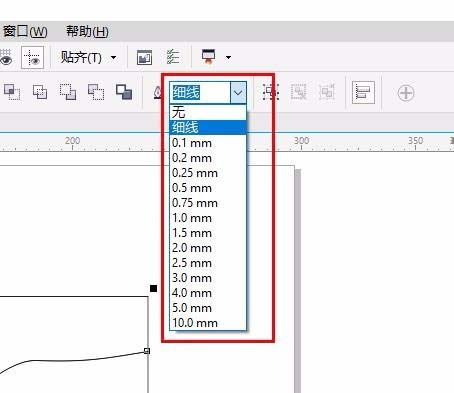The image size is (454, 393).
Task: Open the 窗口(W) menu
Action: tap(25, 31)
